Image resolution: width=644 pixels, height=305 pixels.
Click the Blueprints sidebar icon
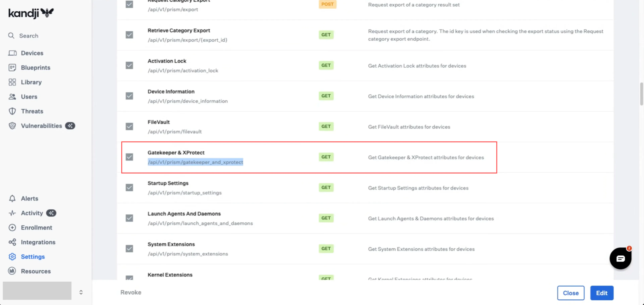pyautogui.click(x=12, y=68)
